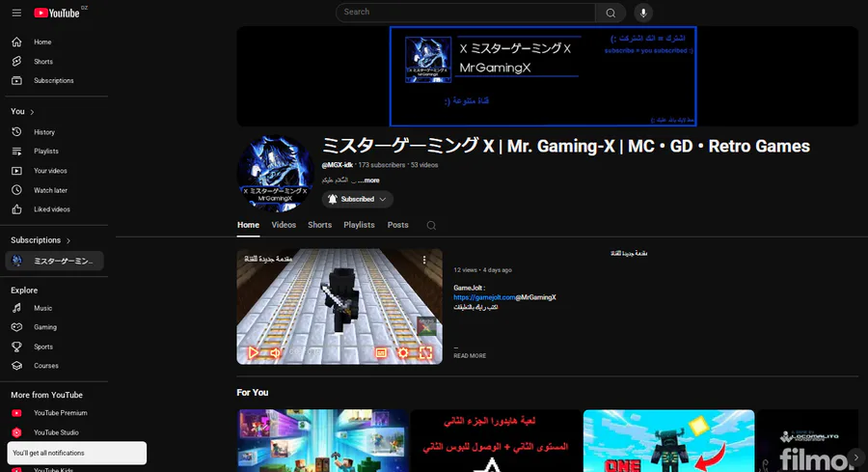Open featured video three-dot menu

(424, 260)
